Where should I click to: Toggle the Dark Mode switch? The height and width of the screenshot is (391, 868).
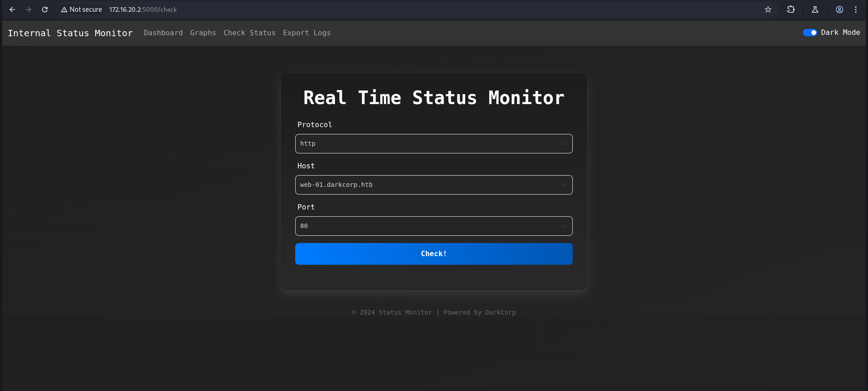[x=810, y=33]
